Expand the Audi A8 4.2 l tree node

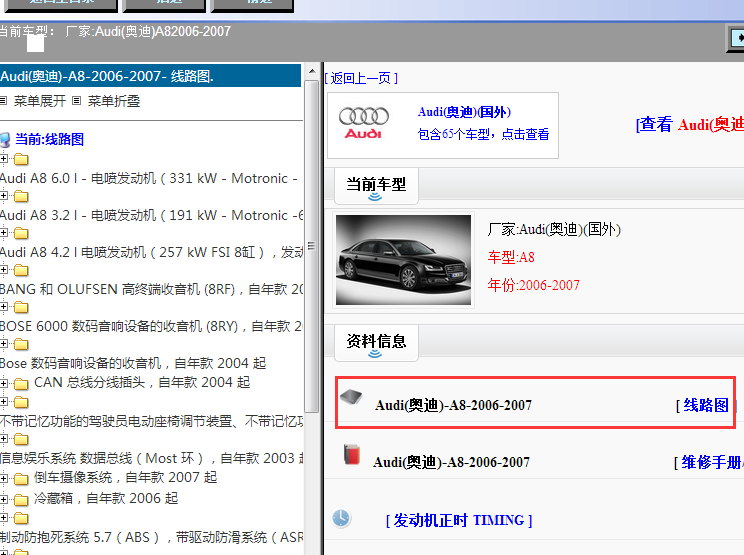(x=4, y=233)
